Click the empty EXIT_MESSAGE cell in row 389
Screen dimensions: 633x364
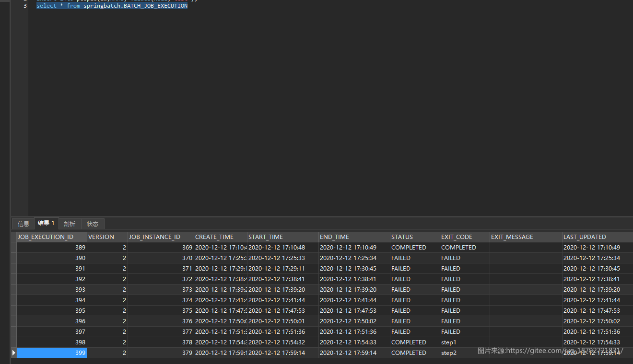(526, 248)
